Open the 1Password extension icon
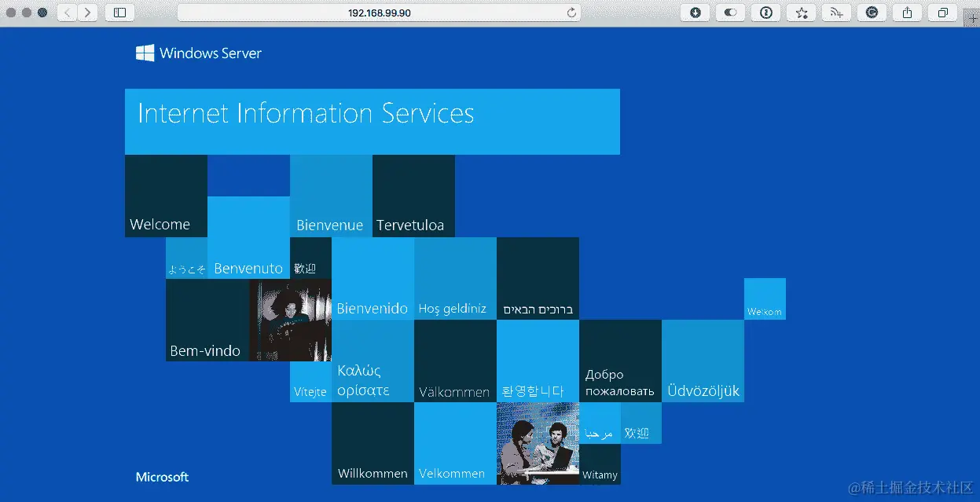Image resolution: width=980 pixels, height=502 pixels. coord(766,13)
